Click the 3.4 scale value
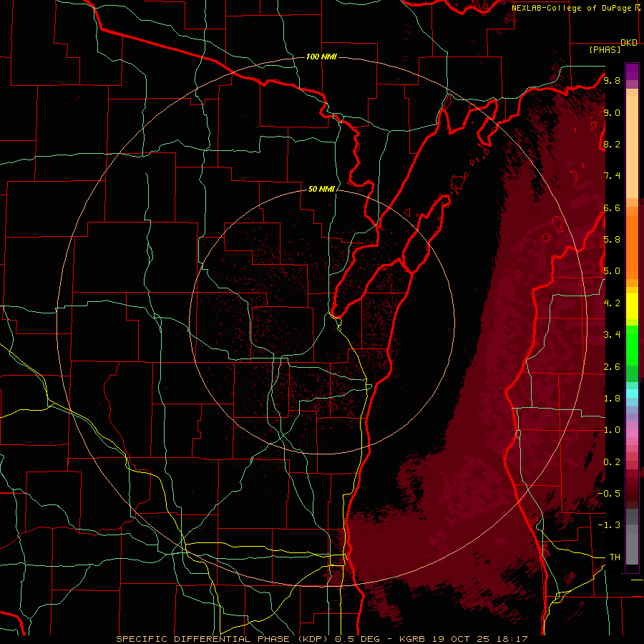This screenshot has height=644, width=644. coord(612,335)
